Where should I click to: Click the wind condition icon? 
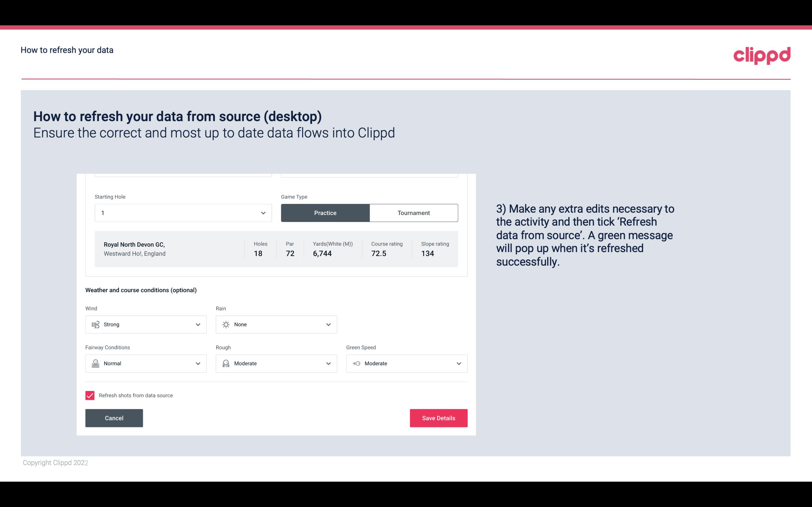(95, 324)
